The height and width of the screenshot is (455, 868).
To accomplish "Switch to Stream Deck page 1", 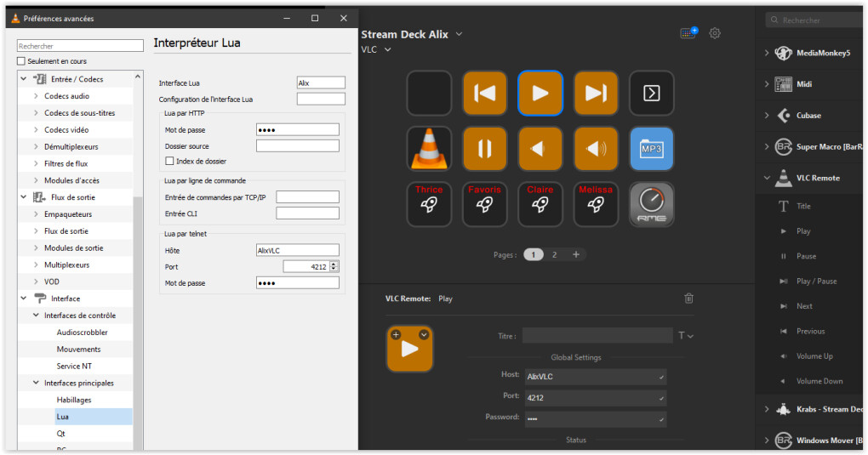I will (534, 254).
